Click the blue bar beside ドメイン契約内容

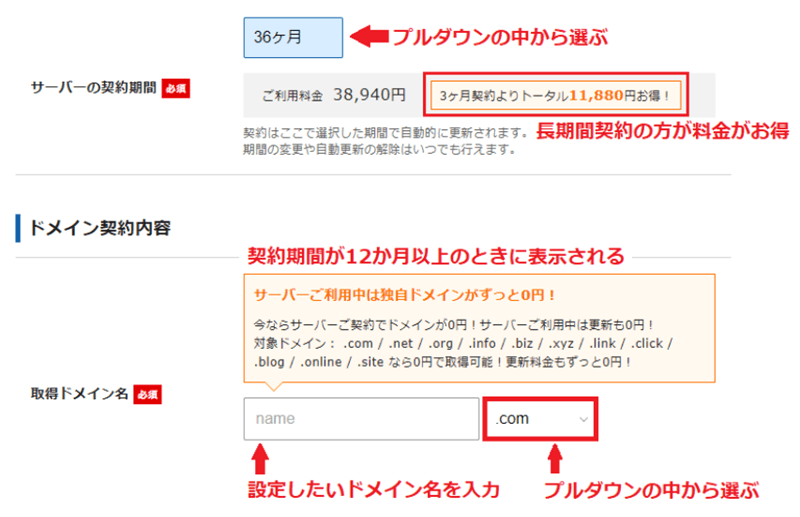point(18,228)
